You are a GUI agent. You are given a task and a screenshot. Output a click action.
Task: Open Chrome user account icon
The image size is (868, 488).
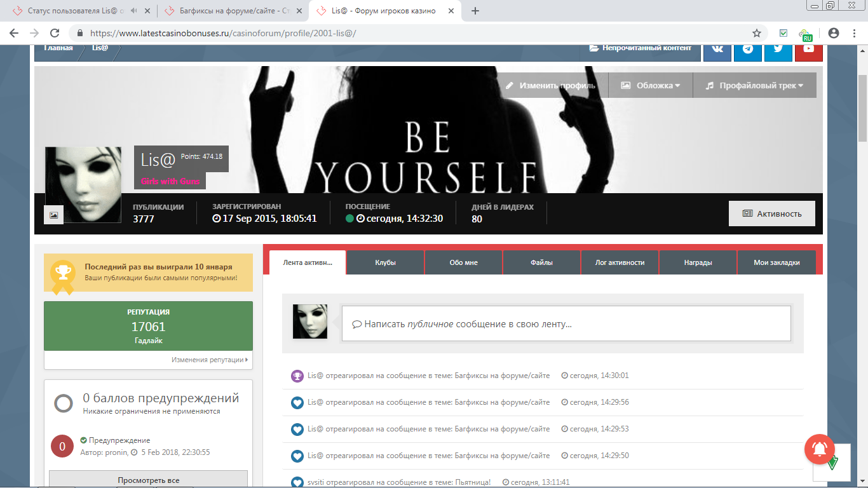[x=834, y=33]
